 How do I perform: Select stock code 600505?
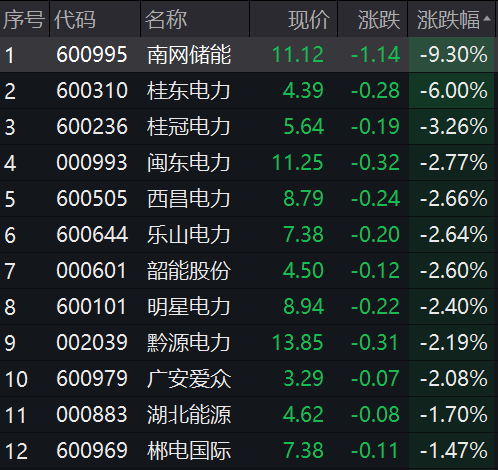tap(92, 198)
